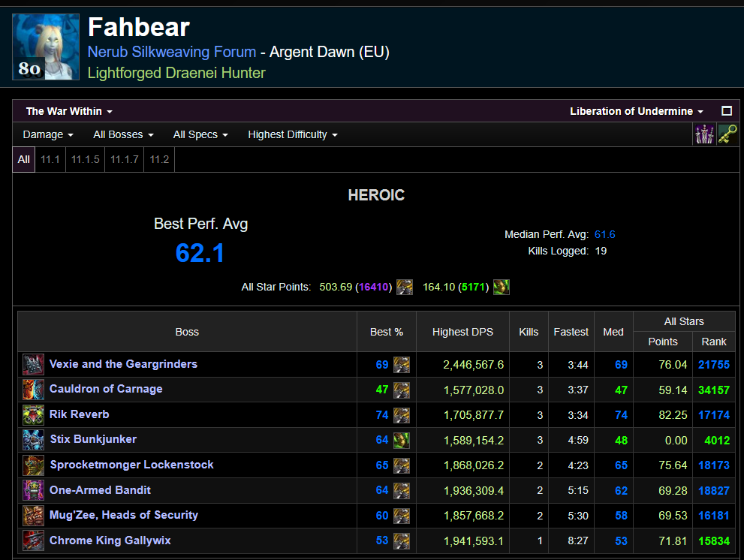744x560 pixels.
Task: Click Stix Bunkjunker boss icon
Action: pos(33,440)
